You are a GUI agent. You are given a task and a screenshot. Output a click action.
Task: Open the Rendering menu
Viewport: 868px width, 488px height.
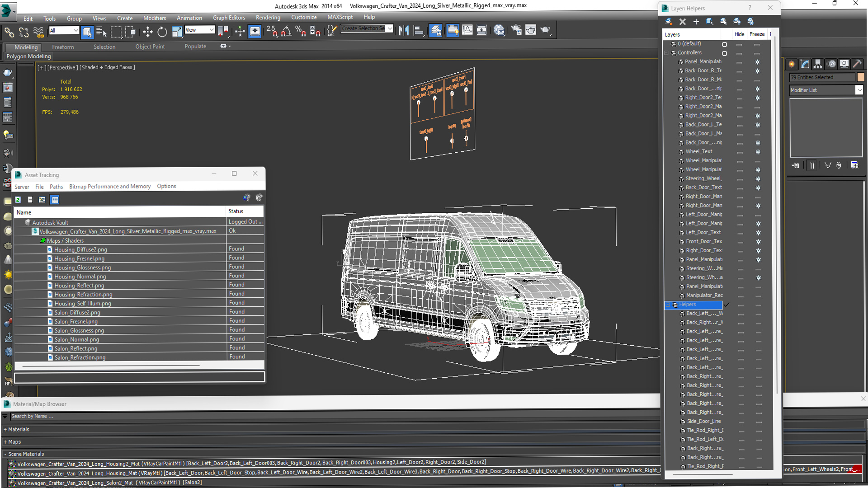(268, 18)
